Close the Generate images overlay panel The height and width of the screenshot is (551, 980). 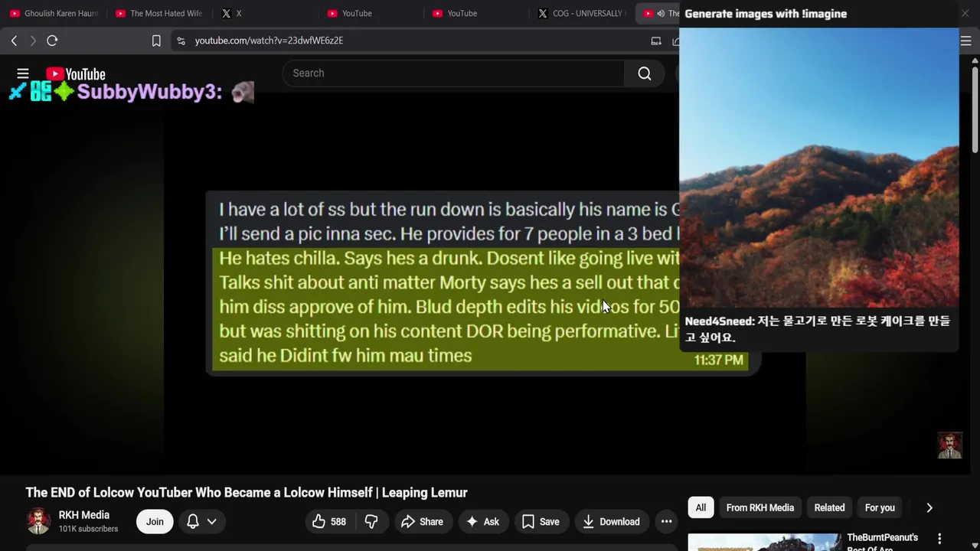[965, 14]
